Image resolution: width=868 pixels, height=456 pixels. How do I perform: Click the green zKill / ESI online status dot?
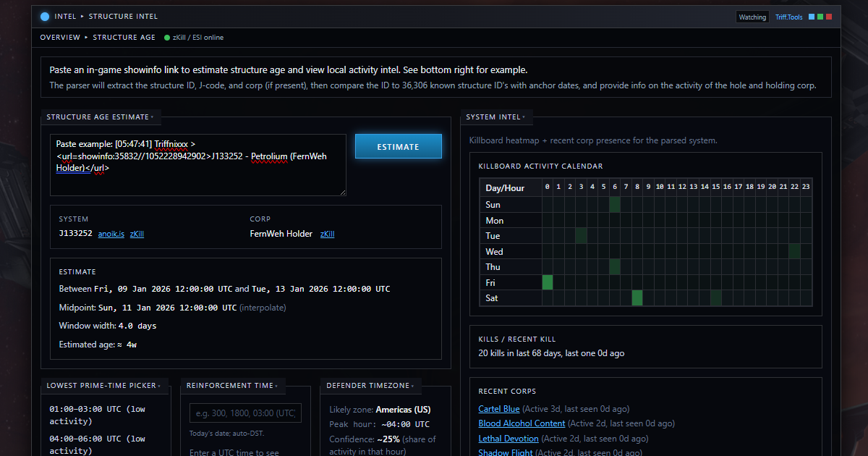tap(167, 37)
